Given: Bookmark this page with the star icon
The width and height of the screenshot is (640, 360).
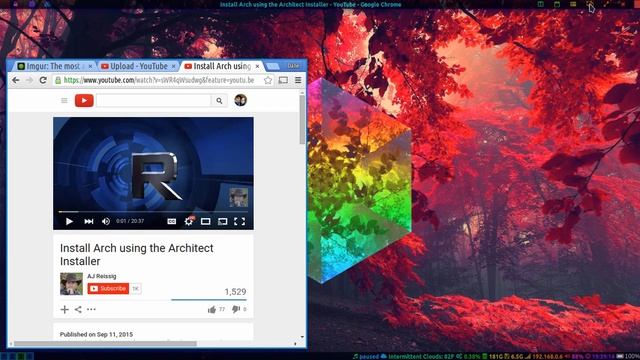Looking at the screenshot, I should point(268,80).
